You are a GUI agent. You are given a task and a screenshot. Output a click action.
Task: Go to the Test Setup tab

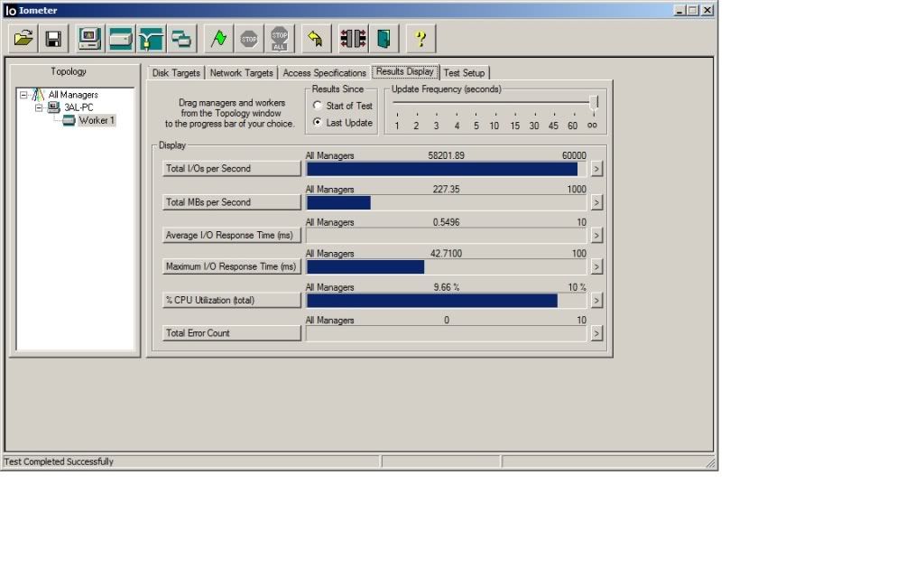pos(465,72)
